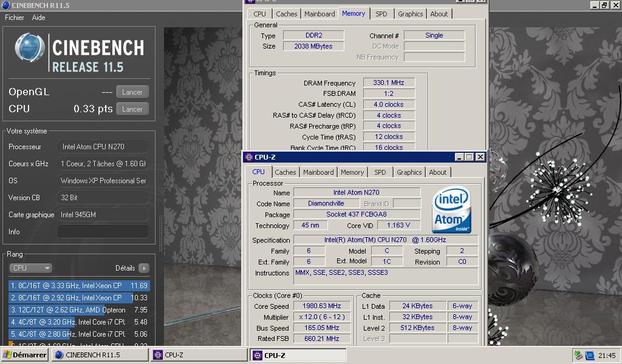Viewport: 622px width, 364px height.
Task: Switch to Mainboard tab in front CPU-Z
Action: pyautogui.click(x=318, y=172)
